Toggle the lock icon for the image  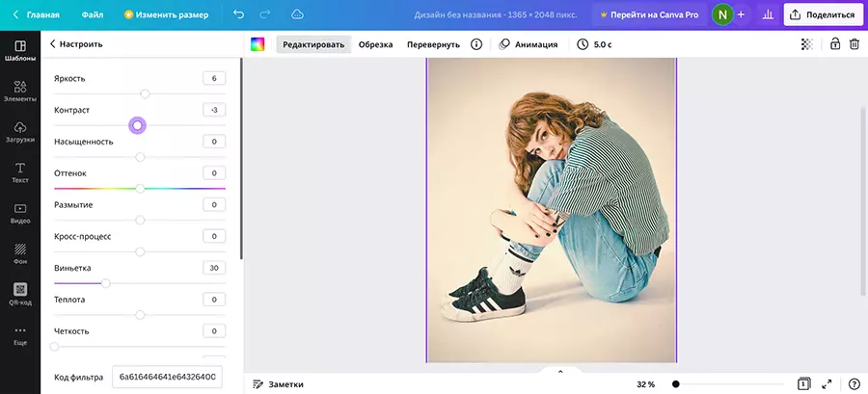[835, 44]
